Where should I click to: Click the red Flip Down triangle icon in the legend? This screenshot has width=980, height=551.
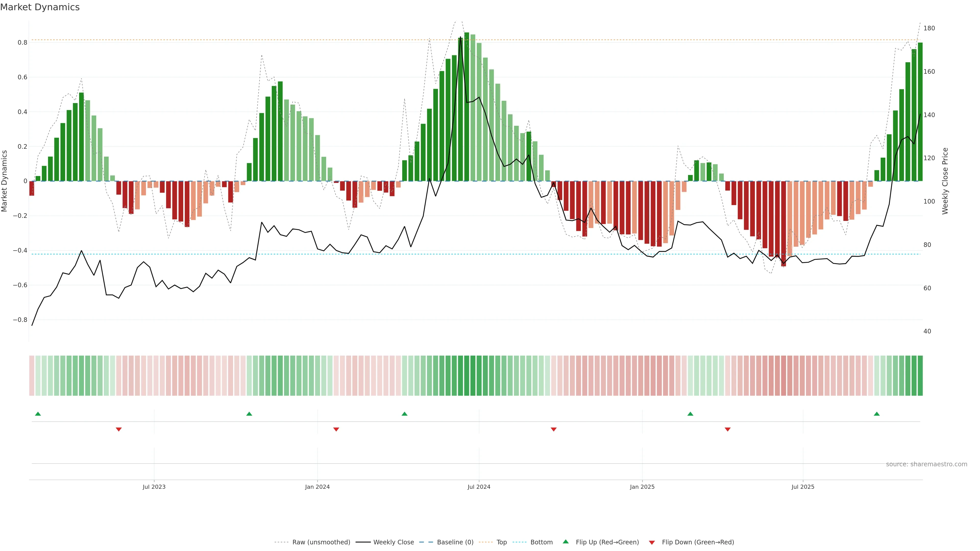652,542
